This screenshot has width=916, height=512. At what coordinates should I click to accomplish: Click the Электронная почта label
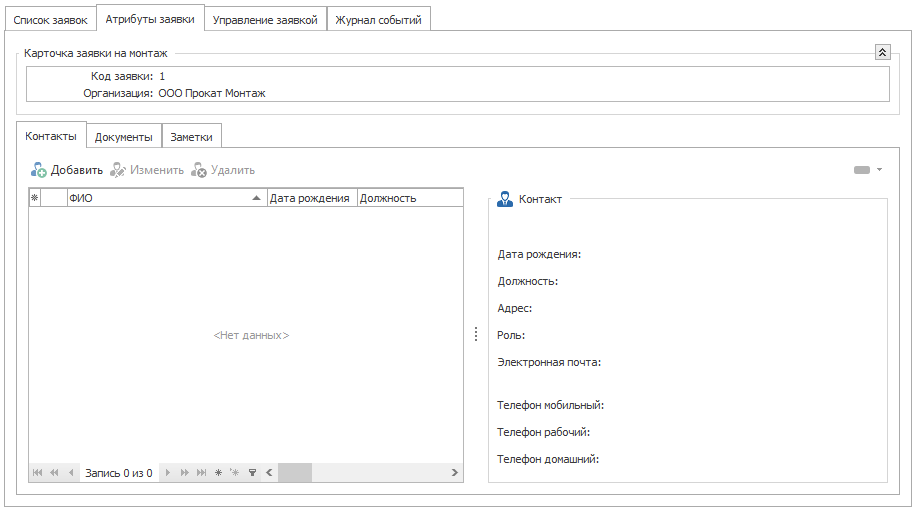(x=549, y=362)
